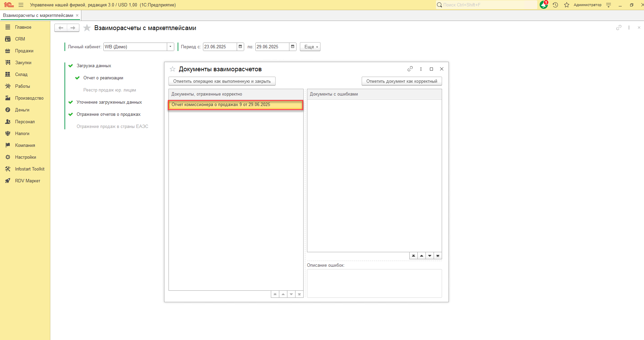
Task: Click Отметить операцию как выполненную и закрыть
Action: 222,81
